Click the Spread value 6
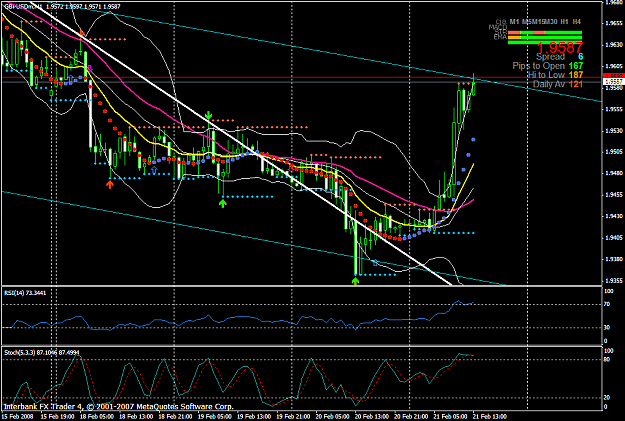This screenshot has height=421, width=625. point(580,57)
